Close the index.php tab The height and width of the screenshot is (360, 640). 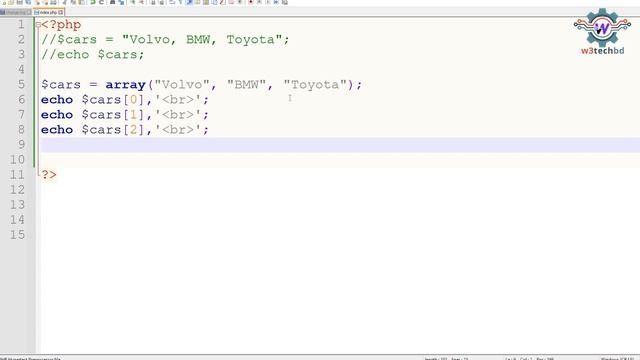(60, 13)
